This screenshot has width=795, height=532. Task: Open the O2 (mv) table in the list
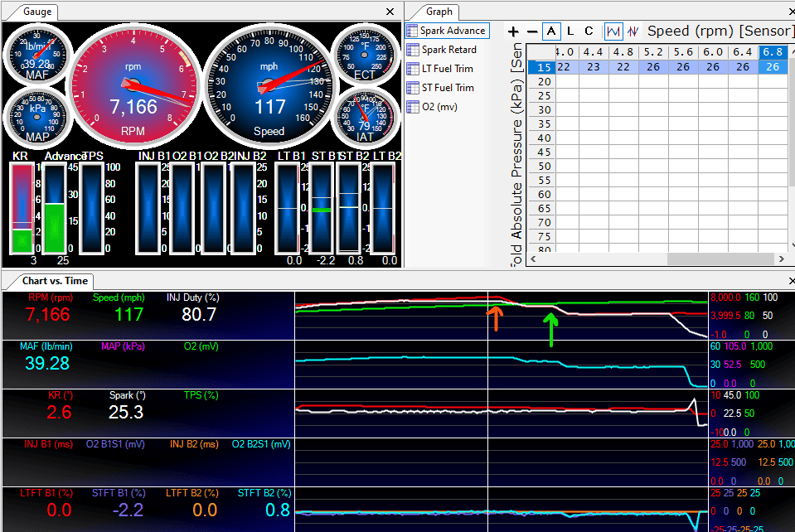(x=433, y=107)
